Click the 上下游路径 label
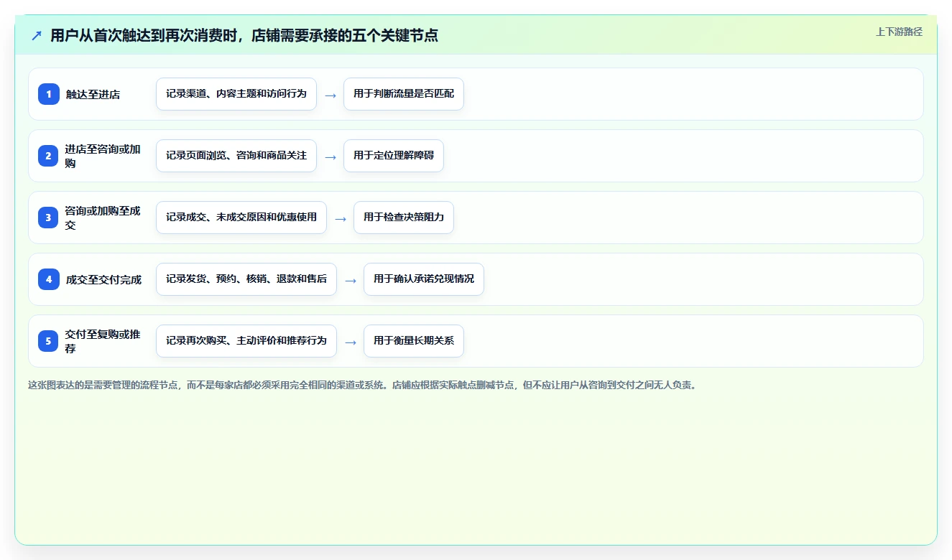The height and width of the screenshot is (560, 952). click(x=899, y=32)
